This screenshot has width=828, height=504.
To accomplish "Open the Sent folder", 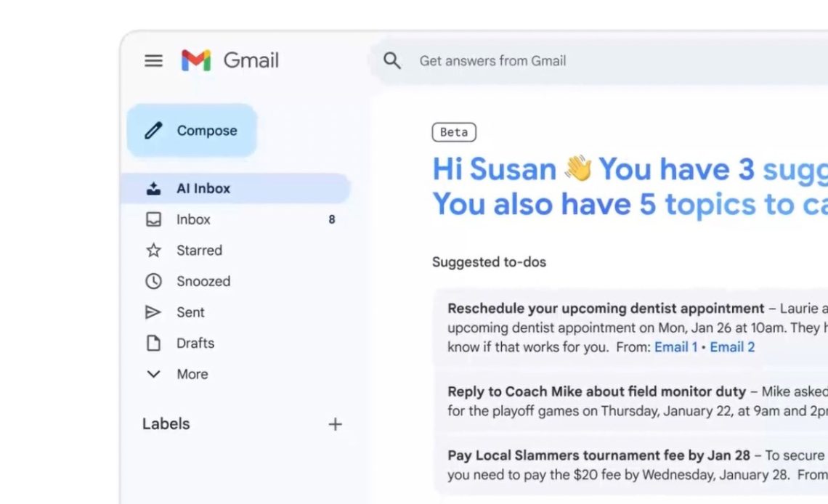I will point(235,312).
